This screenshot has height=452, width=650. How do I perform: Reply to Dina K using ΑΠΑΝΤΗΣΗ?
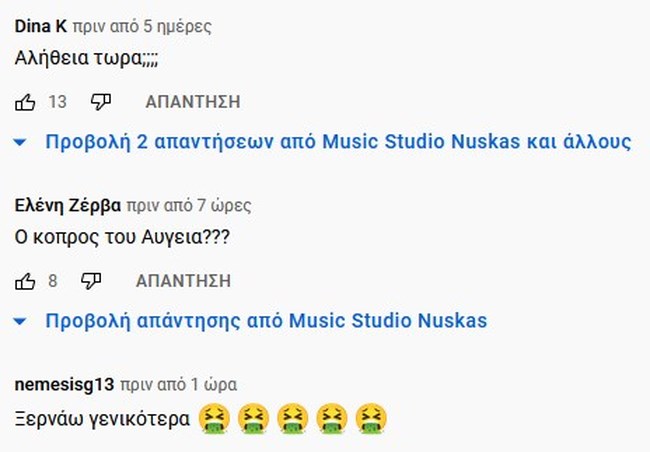(193, 102)
